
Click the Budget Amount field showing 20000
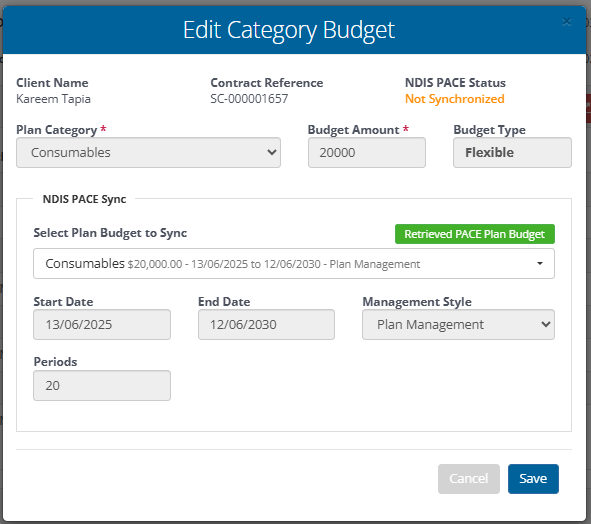pos(367,152)
